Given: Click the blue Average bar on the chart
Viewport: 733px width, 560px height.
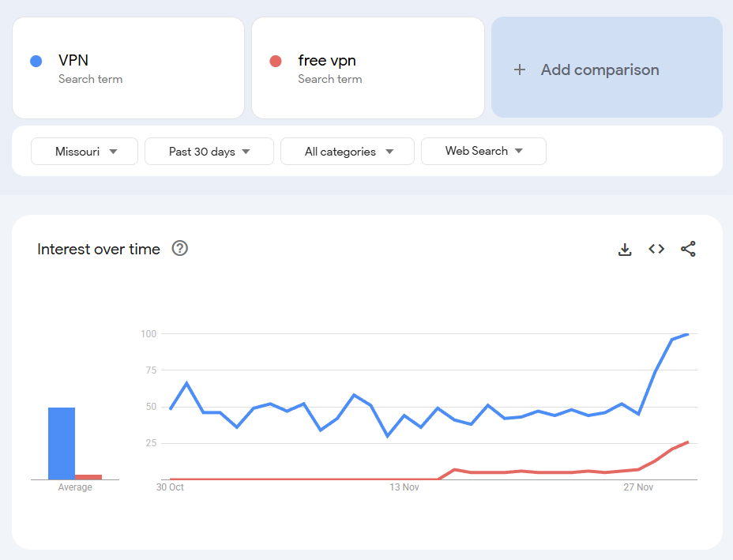Looking at the screenshot, I should (63, 441).
